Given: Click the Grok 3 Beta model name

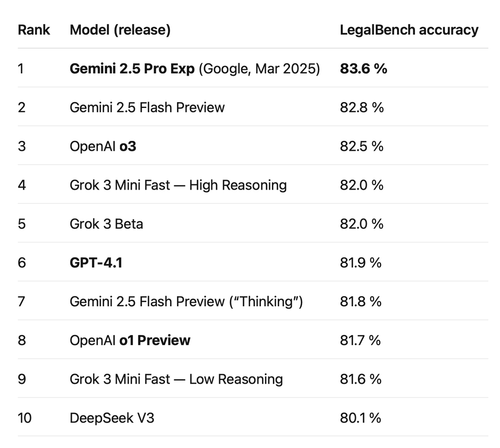Looking at the screenshot, I should tap(106, 224).
